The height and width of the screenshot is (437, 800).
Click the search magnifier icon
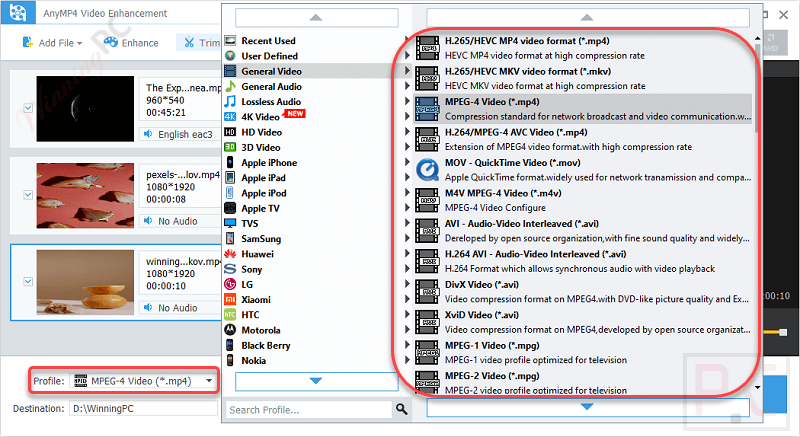[x=402, y=409]
